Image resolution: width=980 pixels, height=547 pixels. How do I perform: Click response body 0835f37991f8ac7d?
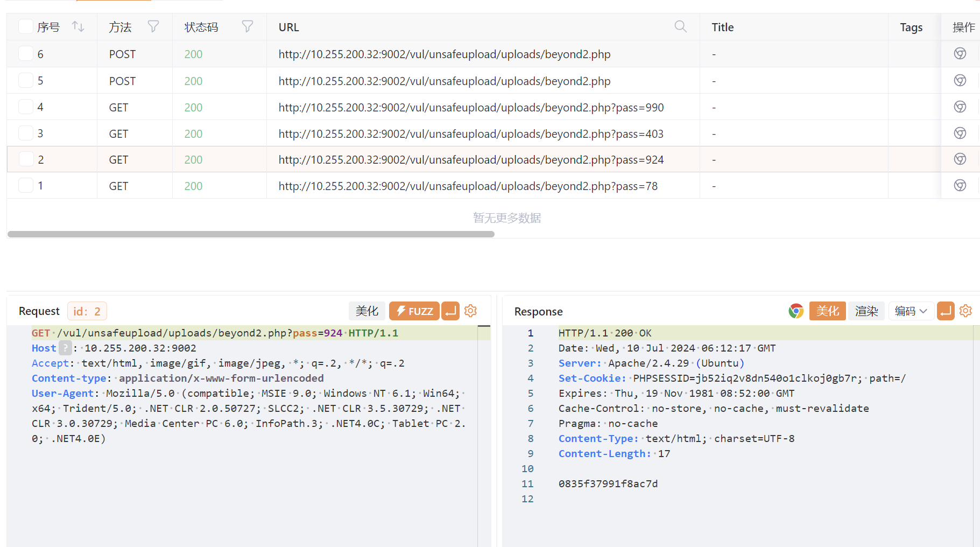[x=608, y=483]
